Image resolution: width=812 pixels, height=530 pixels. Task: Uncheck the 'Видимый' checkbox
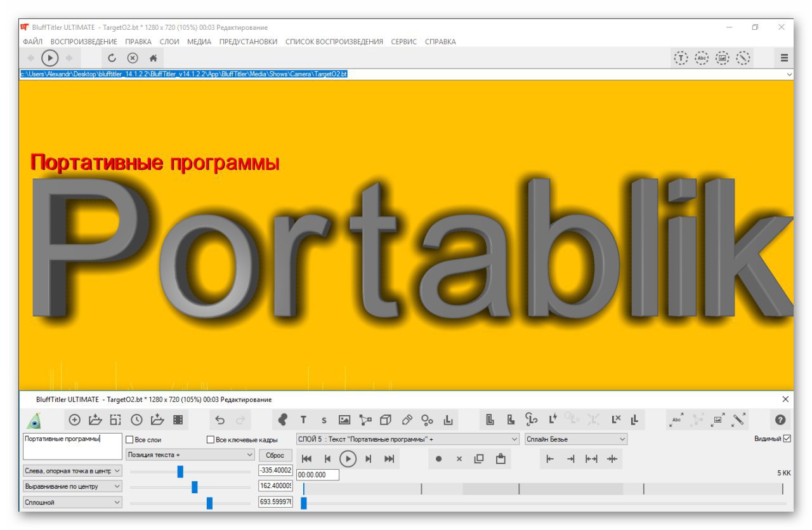click(787, 439)
